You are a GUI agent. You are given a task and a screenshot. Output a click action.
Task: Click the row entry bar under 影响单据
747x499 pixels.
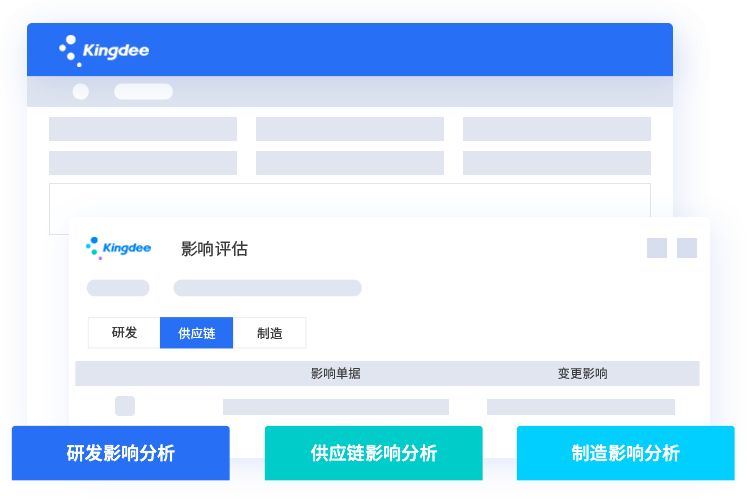335,407
